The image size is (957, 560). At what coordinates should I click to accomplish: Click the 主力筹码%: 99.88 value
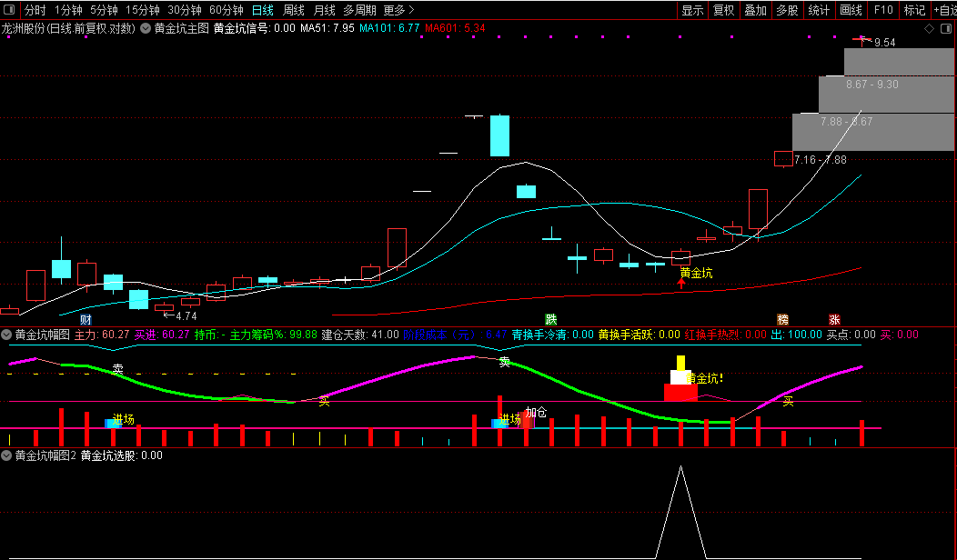274,335
